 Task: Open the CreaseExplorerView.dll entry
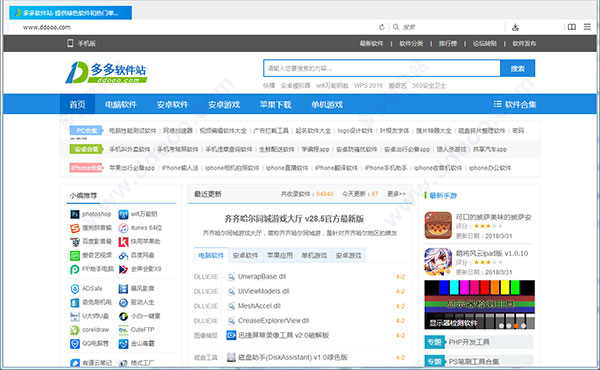point(273,321)
